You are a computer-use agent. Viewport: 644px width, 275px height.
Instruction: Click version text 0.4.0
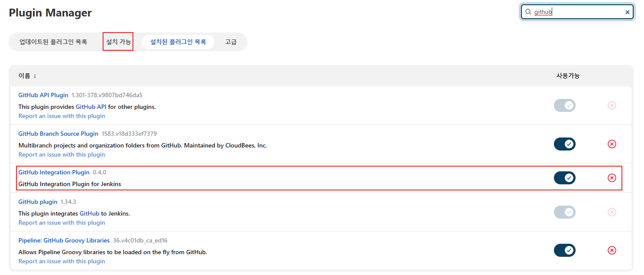[x=99, y=172]
